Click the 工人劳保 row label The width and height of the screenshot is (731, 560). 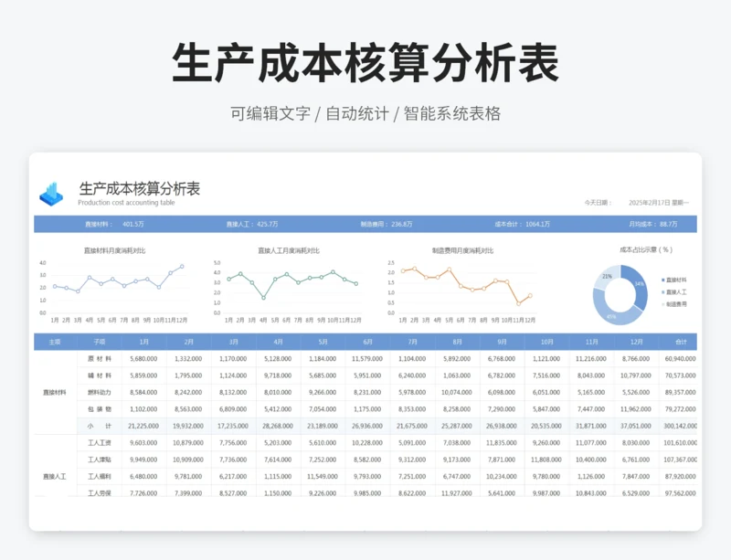(100, 493)
